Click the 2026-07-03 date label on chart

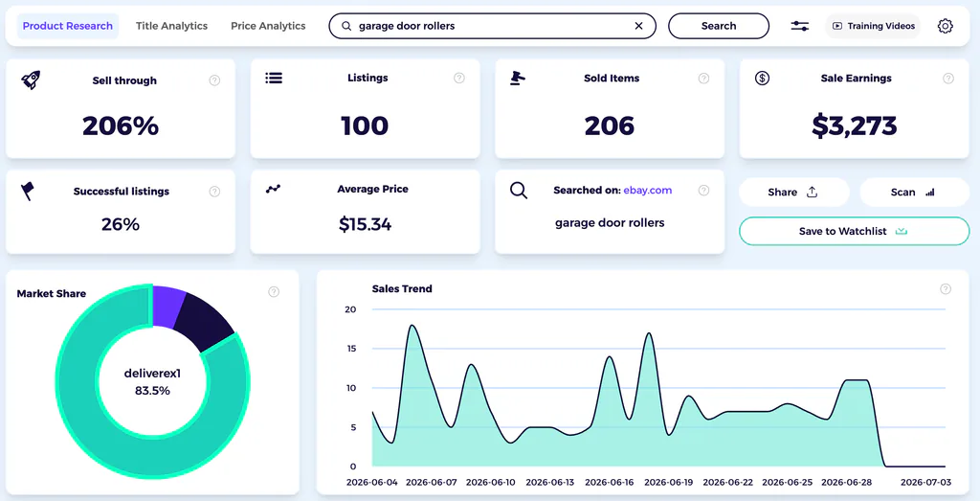(x=925, y=482)
